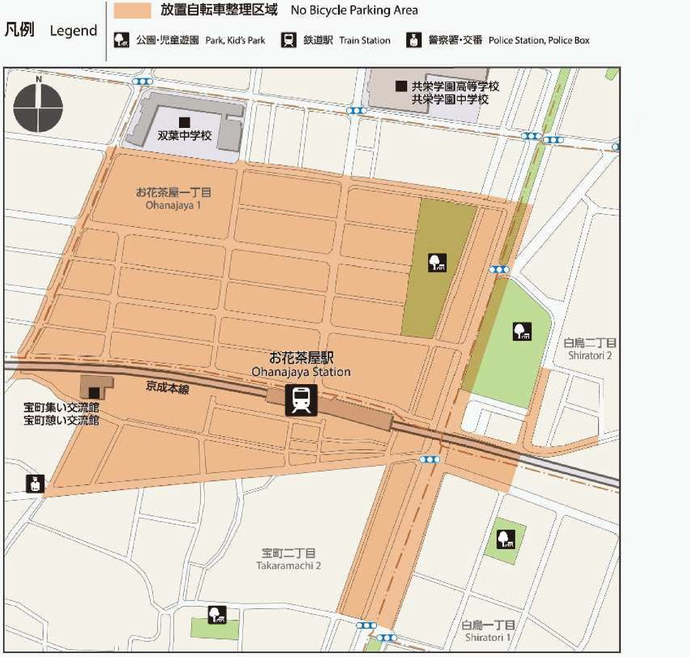Click the black square marker on 双葉中学校
The width and height of the screenshot is (690, 657).
pos(183,123)
